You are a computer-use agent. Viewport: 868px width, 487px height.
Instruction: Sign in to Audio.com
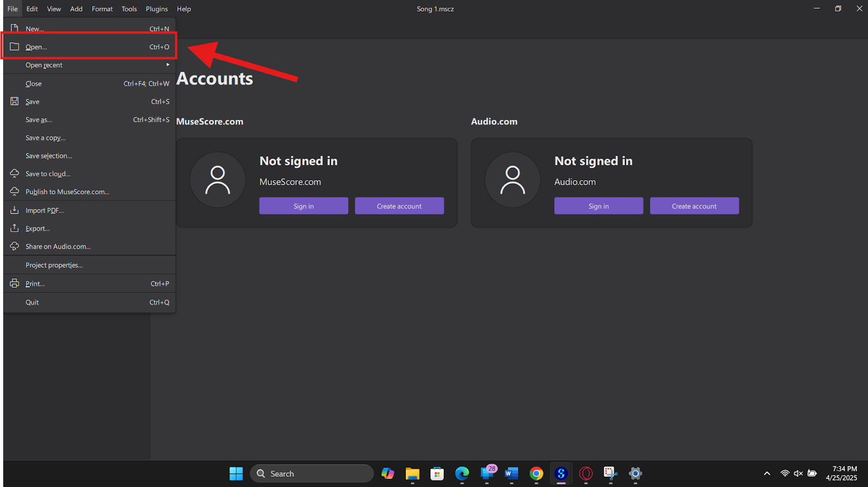[599, 206]
